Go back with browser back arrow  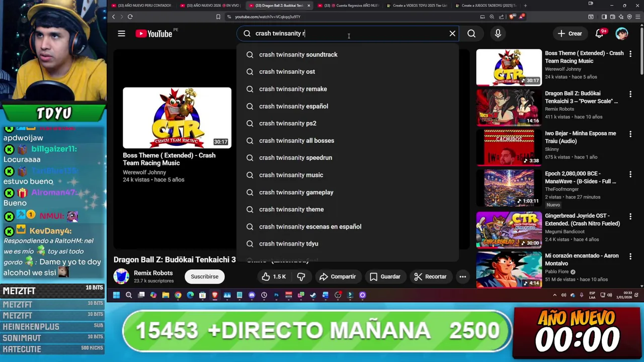(114, 17)
